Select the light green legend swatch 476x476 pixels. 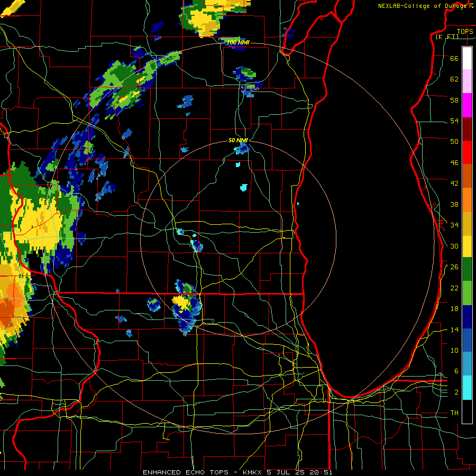[x=467, y=293]
